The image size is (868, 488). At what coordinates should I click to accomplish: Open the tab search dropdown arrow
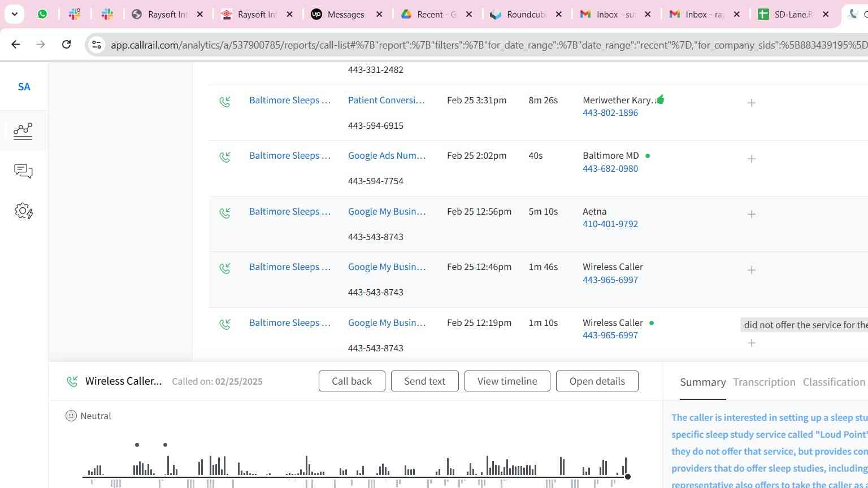tap(14, 14)
